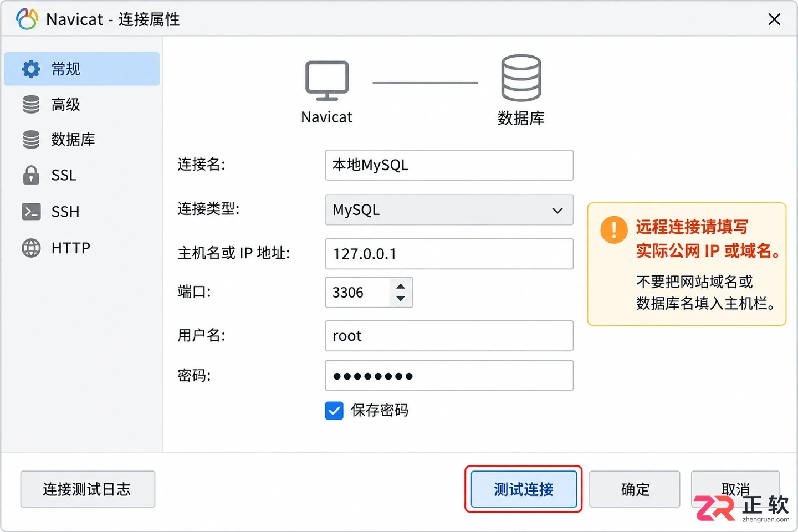Click the gear icon beside 常规
Viewport: 798px width, 532px height.
point(31,69)
